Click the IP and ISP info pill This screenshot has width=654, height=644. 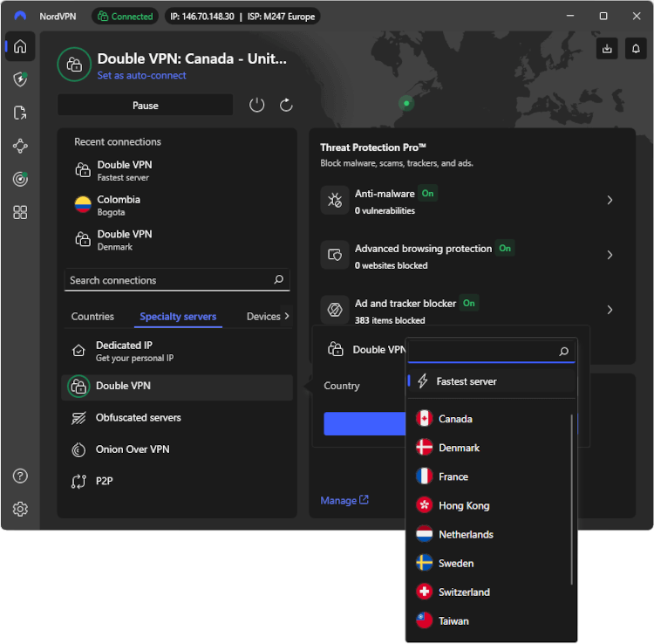pos(242,17)
